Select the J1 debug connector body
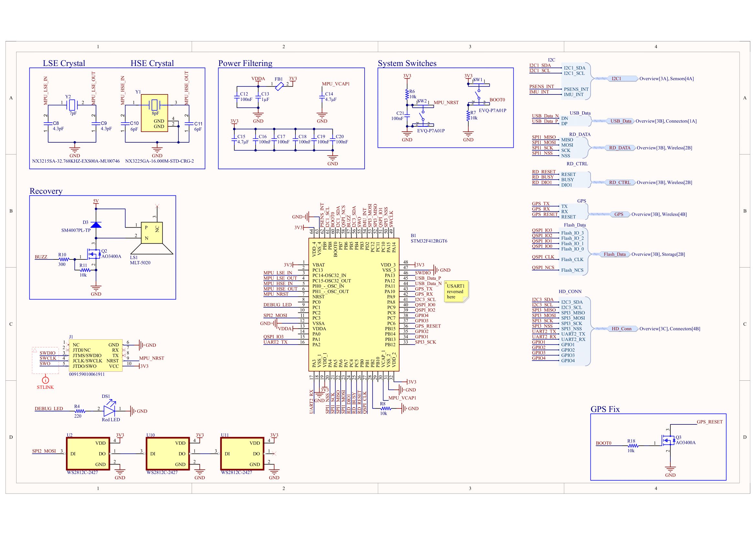 [95, 355]
